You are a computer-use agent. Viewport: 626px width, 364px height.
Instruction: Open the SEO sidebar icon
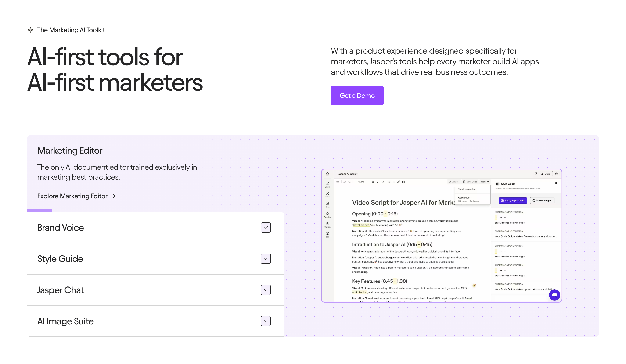tap(327, 234)
